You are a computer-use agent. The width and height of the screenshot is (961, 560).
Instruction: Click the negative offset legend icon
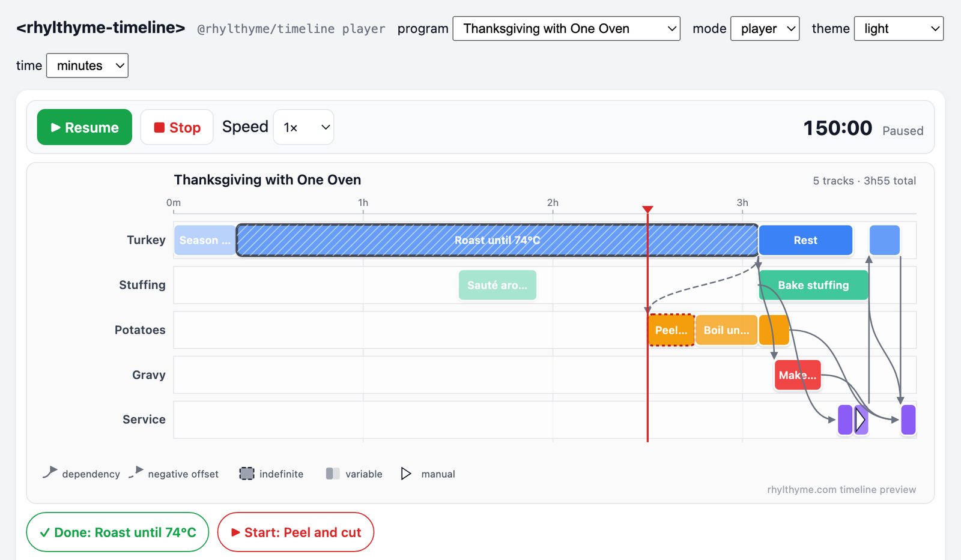point(136,472)
